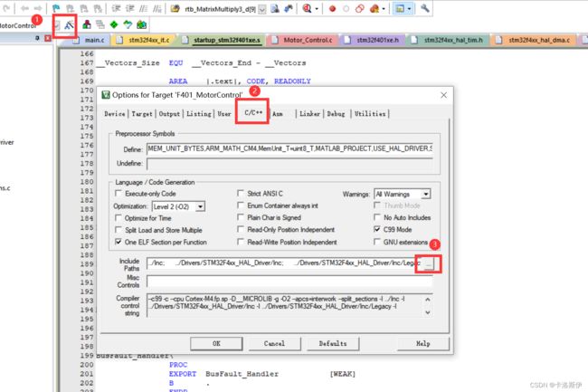This screenshot has height=392, width=588.
Task: Start debug session magnifier icon
Action: pos(308,8)
